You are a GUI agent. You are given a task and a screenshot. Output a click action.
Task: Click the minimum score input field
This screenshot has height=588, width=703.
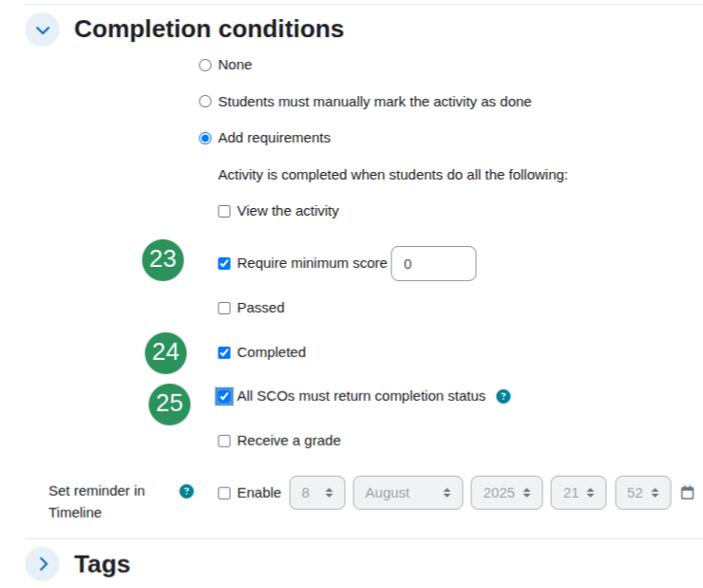433,263
